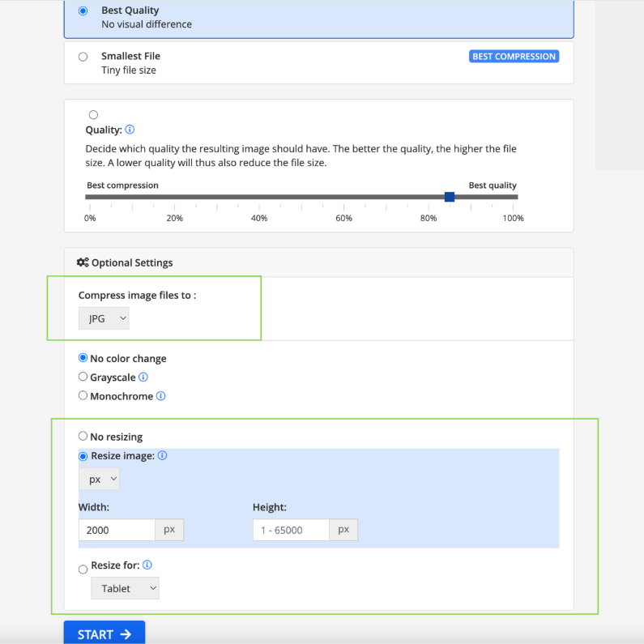The image size is (644, 644).
Task: Select the Smallest File radio option
Action: tap(83, 57)
